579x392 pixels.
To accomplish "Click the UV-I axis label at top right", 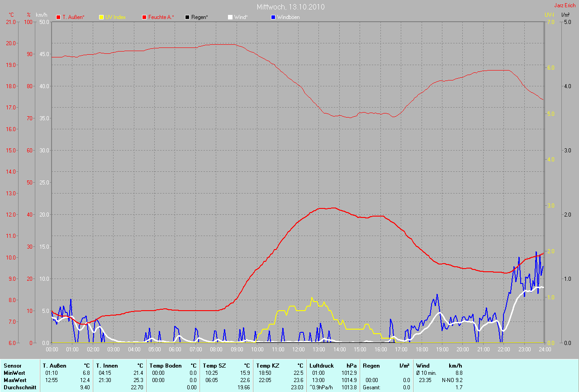I will (x=549, y=15).
